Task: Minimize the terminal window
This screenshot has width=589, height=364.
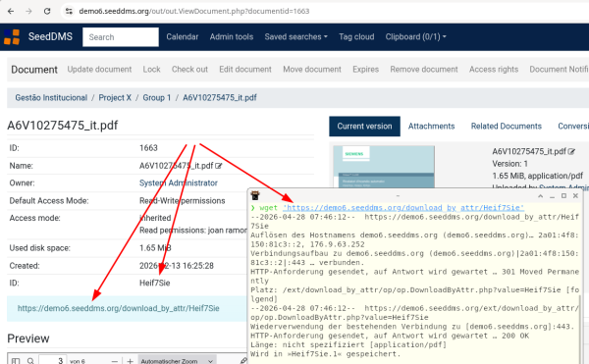Action: (x=552, y=196)
